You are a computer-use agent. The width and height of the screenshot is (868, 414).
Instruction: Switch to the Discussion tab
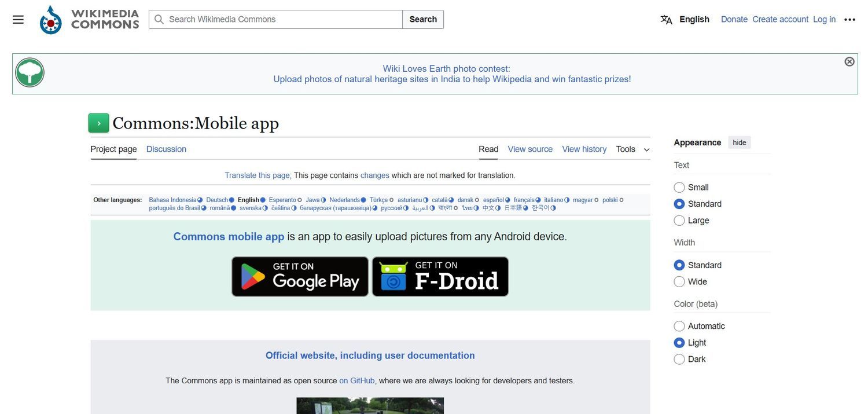pyautogui.click(x=166, y=149)
